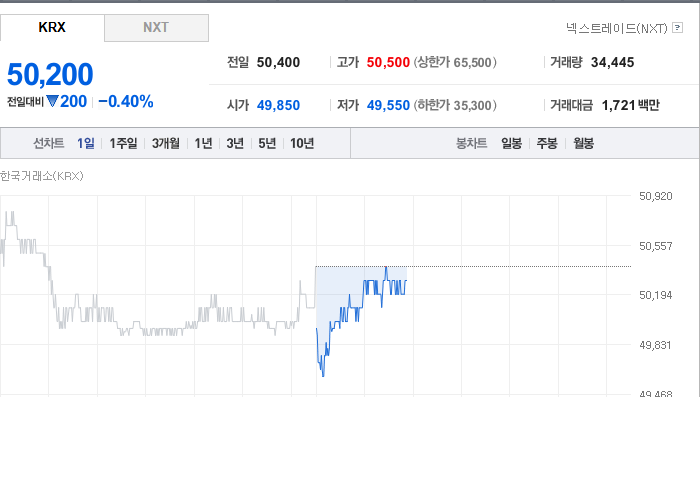700x490 pixels.
Task: Click the 한국거래소(KRX) chart caption
Action: 42,176
